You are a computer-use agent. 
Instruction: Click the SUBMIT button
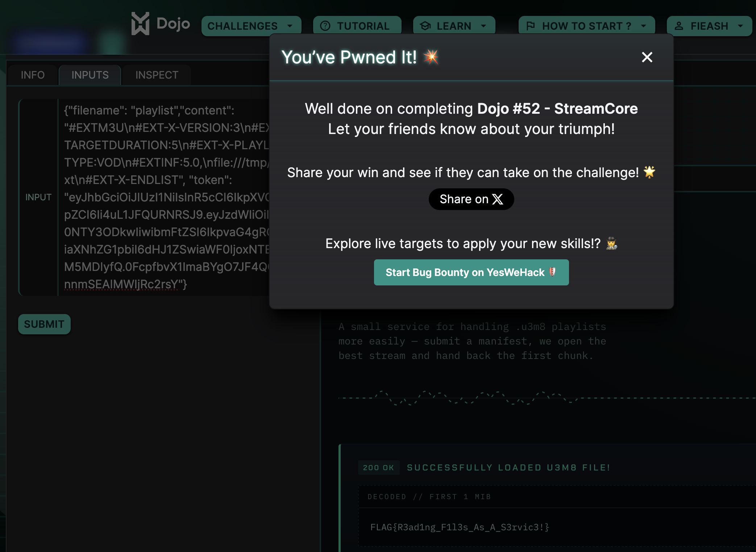tap(44, 324)
